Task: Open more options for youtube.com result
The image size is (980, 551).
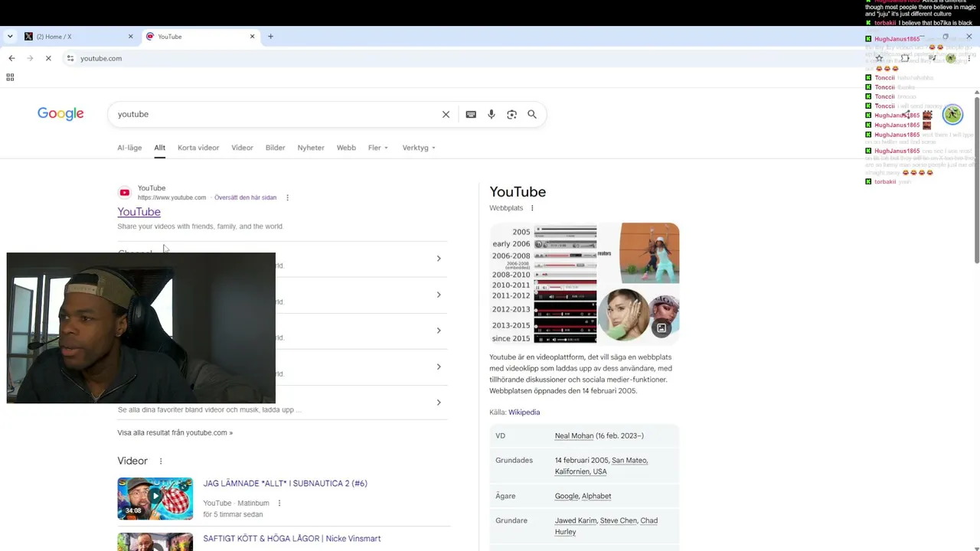Action: click(x=288, y=197)
